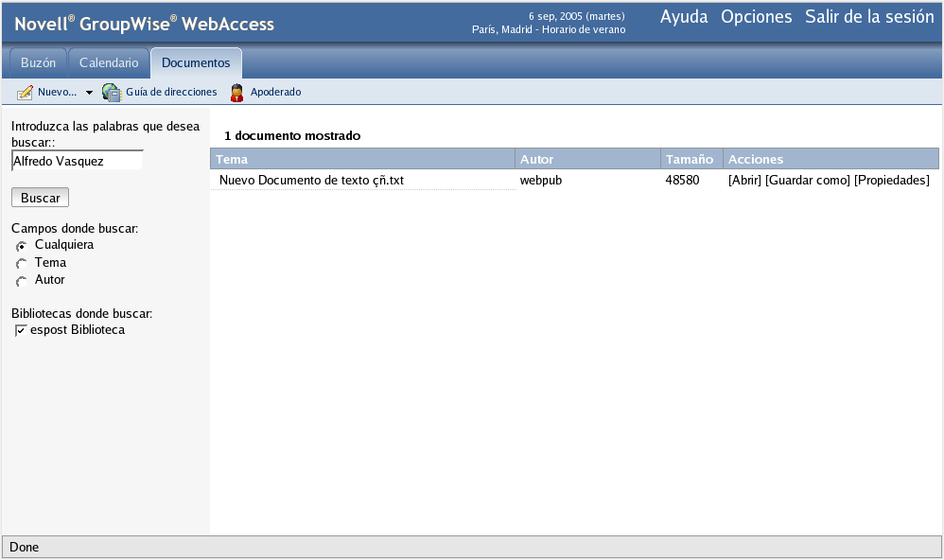The height and width of the screenshot is (560, 944).
Task: Open the Guía de direcciones address book icon
Action: point(111,92)
